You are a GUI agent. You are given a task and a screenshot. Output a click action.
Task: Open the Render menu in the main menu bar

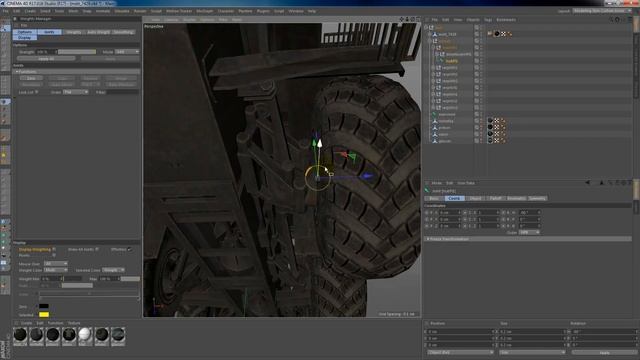(140, 11)
